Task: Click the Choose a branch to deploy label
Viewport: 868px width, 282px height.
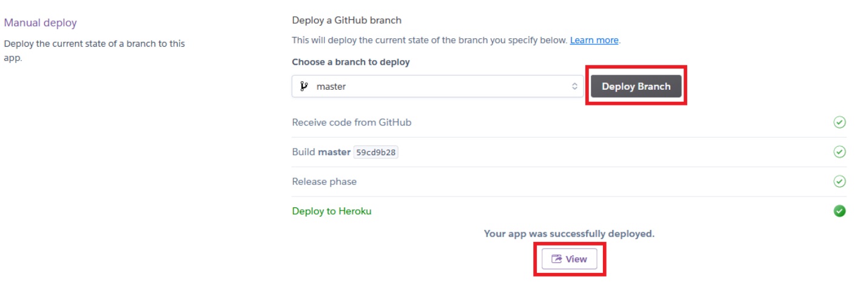Action: point(351,62)
